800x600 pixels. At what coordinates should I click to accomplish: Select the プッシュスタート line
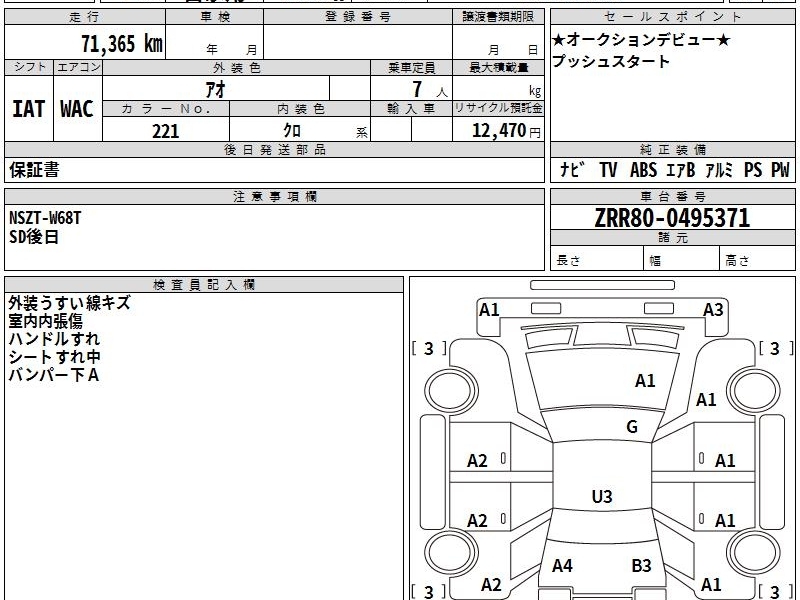pyautogui.click(x=611, y=61)
